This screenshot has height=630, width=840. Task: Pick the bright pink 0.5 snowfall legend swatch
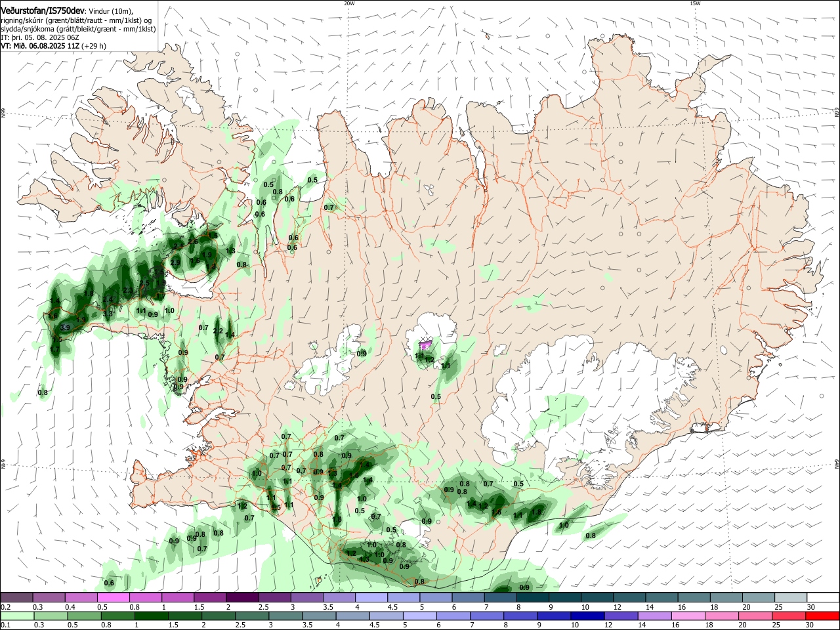pyautogui.click(x=113, y=597)
